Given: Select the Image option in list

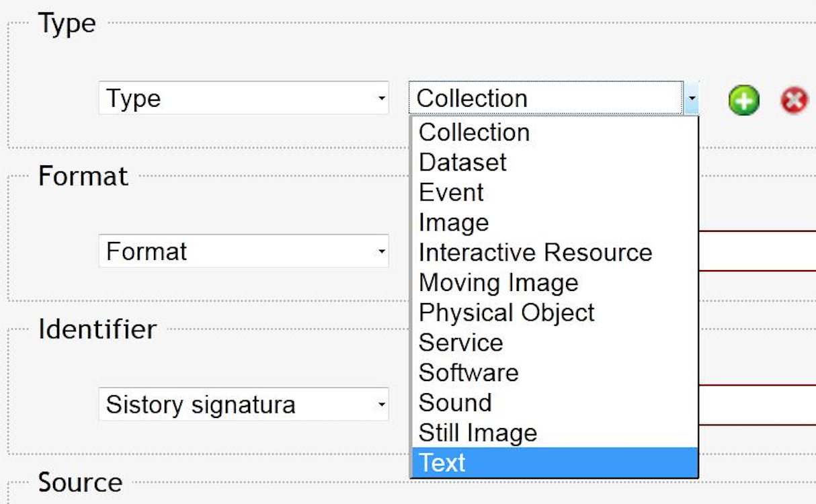Looking at the screenshot, I should pyautogui.click(x=454, y=222).
